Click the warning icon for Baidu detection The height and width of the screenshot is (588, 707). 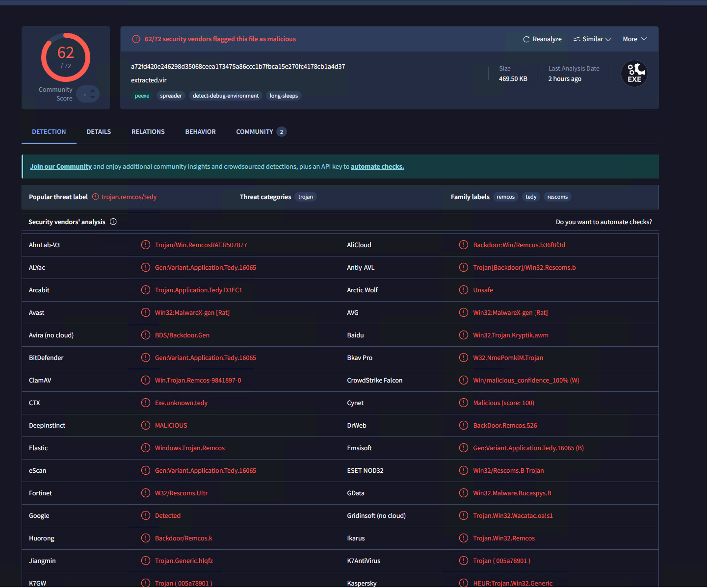tap(464, 335)
